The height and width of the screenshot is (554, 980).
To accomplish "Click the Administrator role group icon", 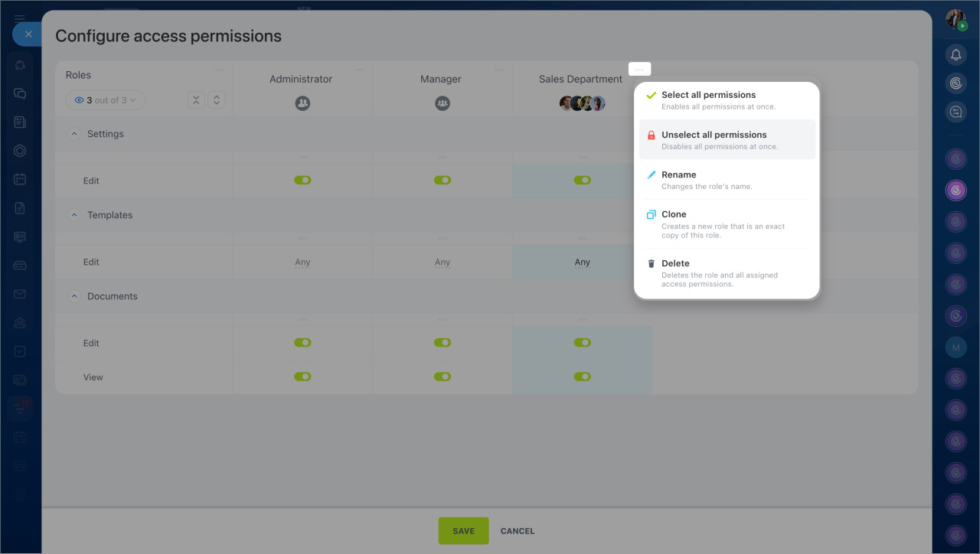I will pos(302,103).
